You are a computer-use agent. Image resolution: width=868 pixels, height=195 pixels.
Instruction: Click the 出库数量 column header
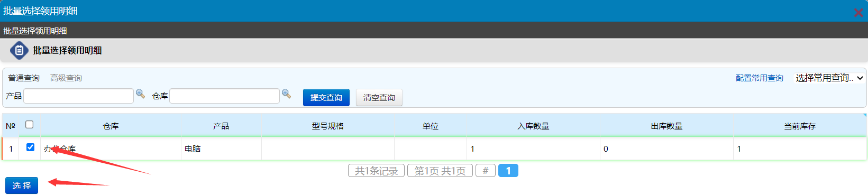point(666,126)
